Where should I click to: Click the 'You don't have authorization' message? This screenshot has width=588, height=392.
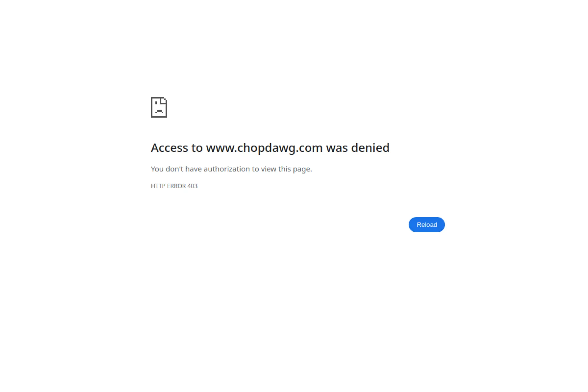coord(231,169)
